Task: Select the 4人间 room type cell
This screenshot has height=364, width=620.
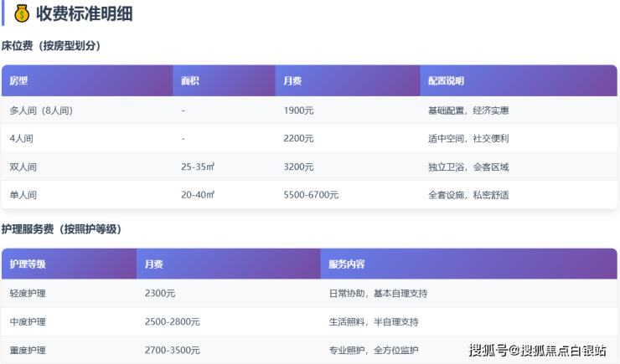Action: click(x=23, y=138)
